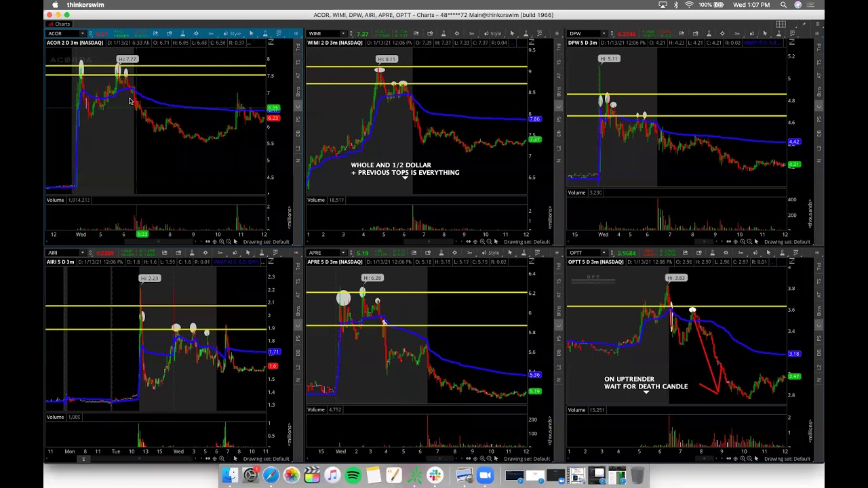Toggle the Trd side panel on WIMI chart
Image resolution: width=868 pixels, height=488 pixels.
click(558, 46)
